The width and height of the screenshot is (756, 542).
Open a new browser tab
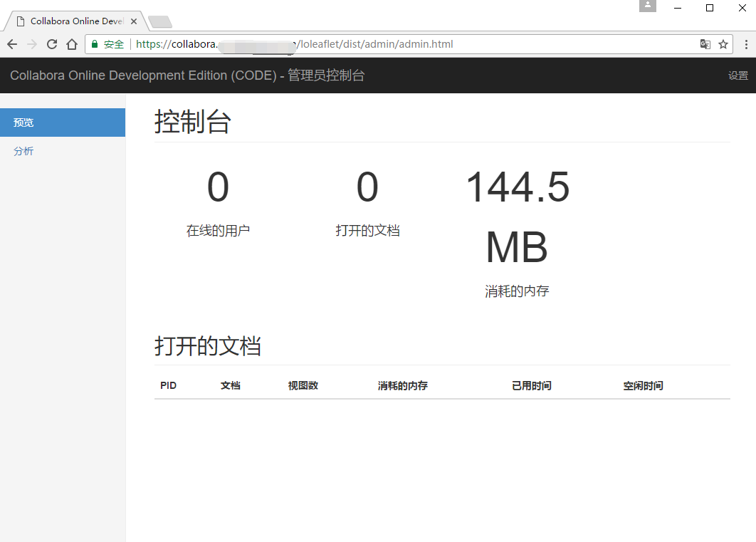tap(159, 21)
